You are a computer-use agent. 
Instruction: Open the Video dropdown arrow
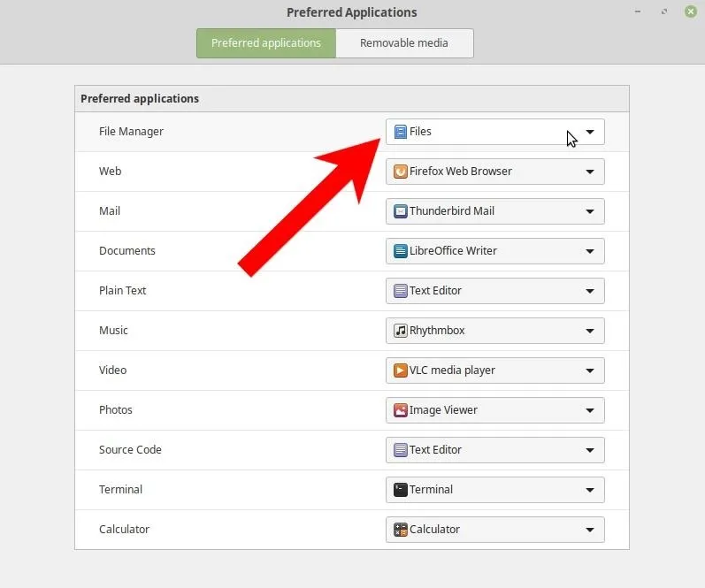[590, 370]
